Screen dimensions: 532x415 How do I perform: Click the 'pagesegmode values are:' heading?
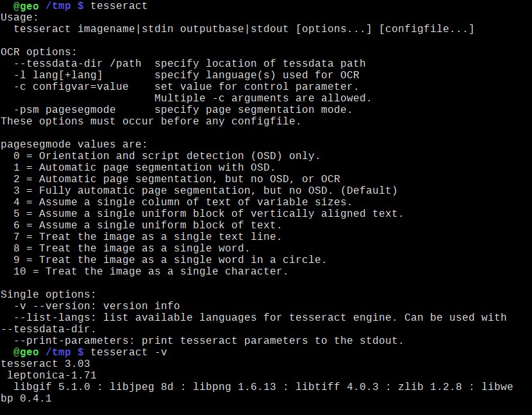click(74, 144)
